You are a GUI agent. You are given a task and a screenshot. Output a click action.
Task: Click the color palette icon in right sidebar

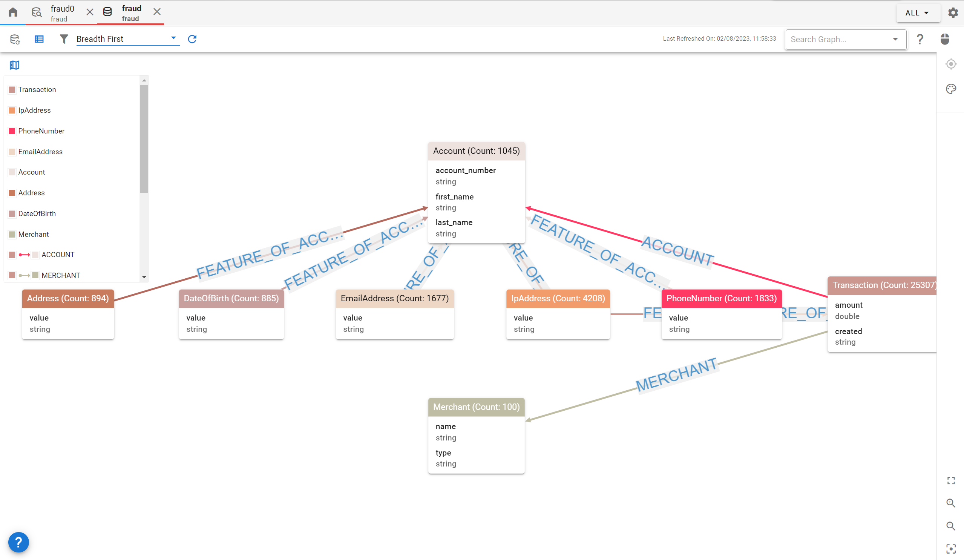tap(952, 89)
